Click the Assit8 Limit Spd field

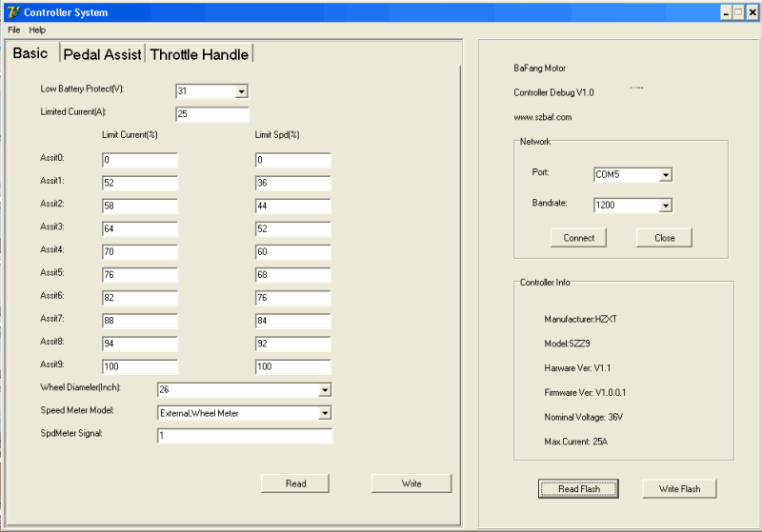tap(293, 344)
